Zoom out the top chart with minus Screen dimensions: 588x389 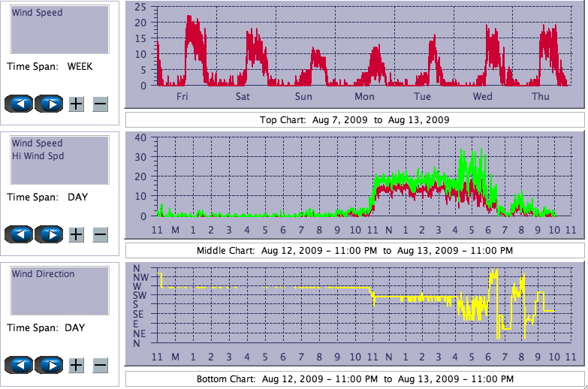pos(100,104)
